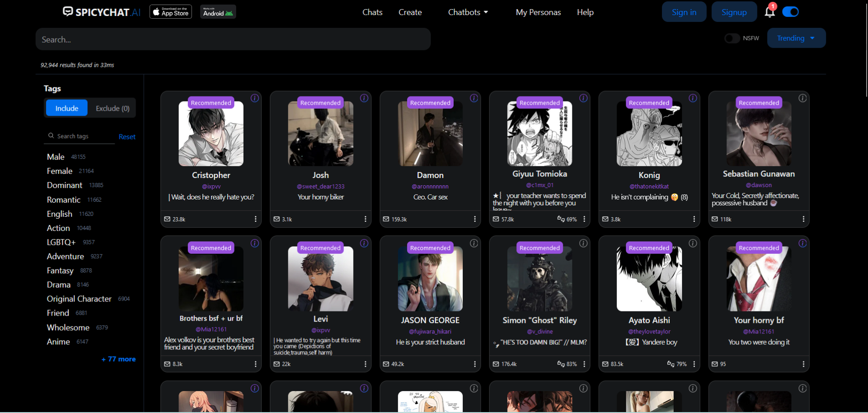This screenshot has width=868, height=413.
Task: Expand tag list with + 77 more
Action: point(118,359)
